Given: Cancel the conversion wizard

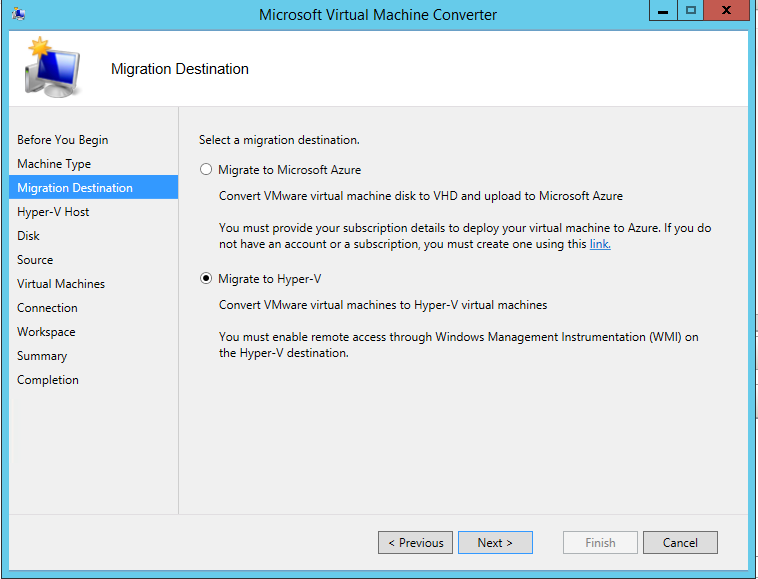Looking at the screenshot, I should 680,543.
